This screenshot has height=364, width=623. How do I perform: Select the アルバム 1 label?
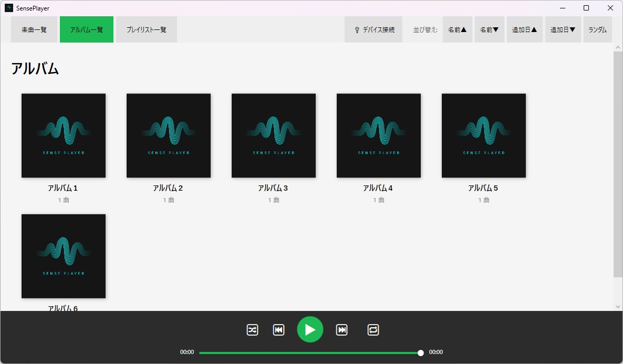[63, 188]
